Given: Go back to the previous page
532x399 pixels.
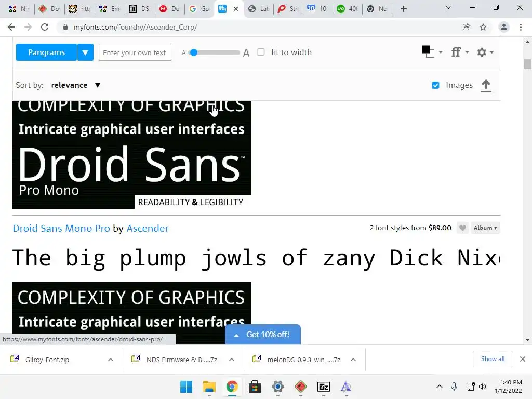Looking at the screenshot, I should 11,27.
